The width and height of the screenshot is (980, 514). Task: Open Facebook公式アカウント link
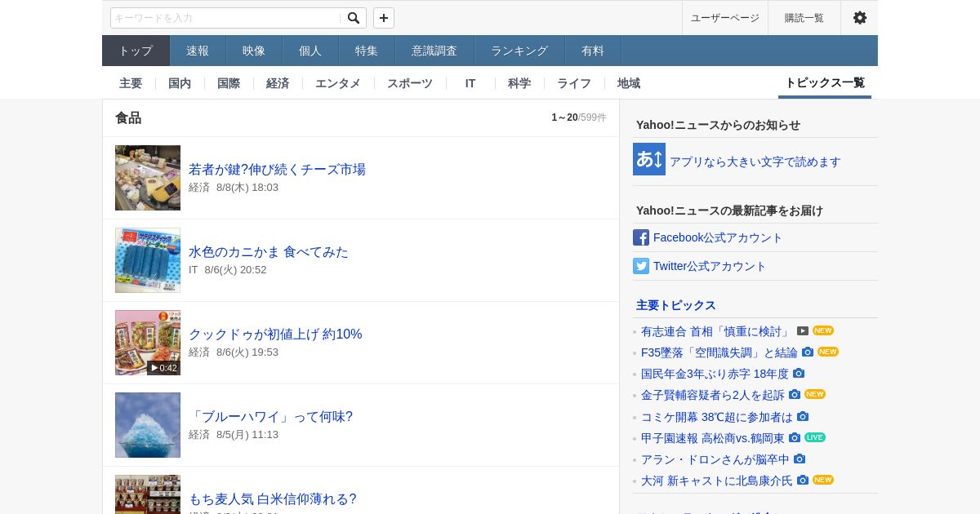(718, 237)
